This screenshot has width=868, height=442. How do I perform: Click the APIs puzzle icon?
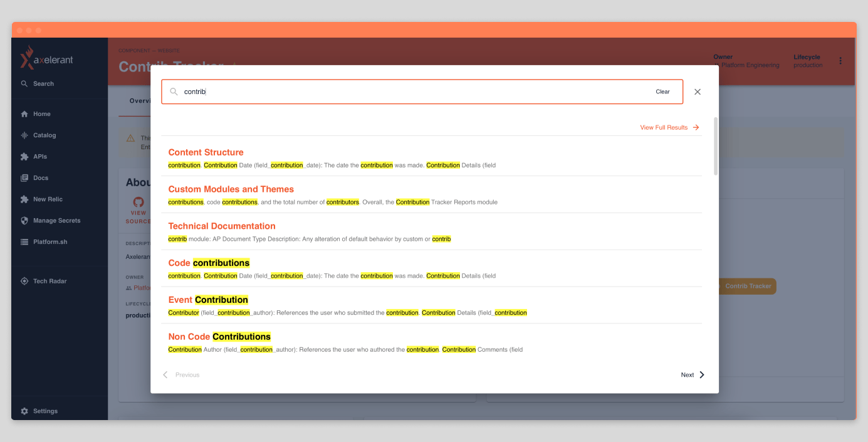click(x=24, y=157)
